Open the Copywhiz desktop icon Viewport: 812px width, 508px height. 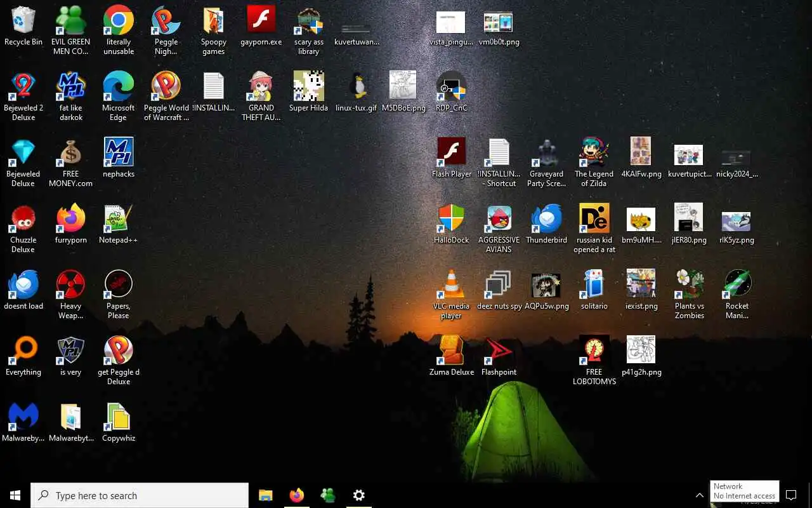[x=119, y=422]
